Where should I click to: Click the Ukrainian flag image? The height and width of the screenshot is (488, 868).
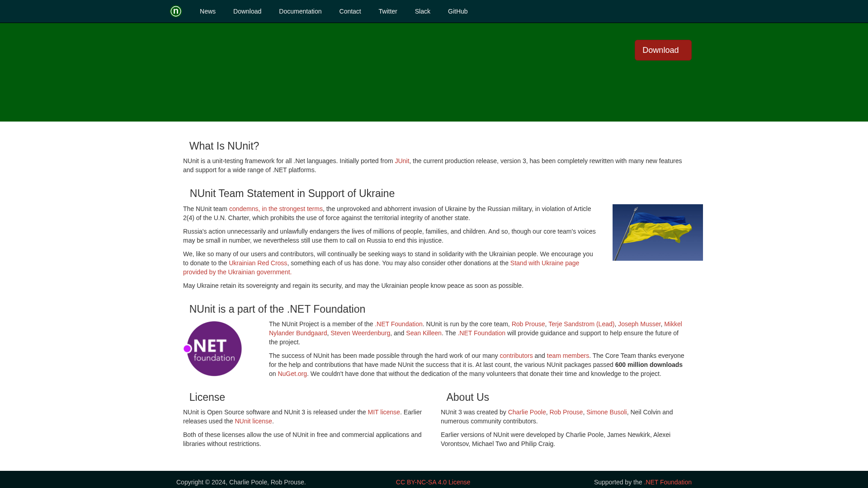click(657, 232)
